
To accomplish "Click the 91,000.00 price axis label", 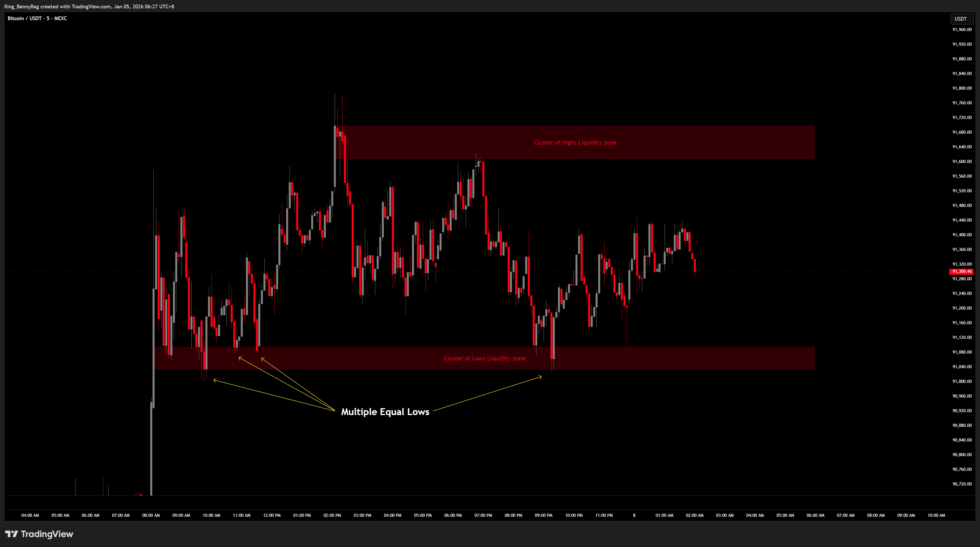I will 962,381.
